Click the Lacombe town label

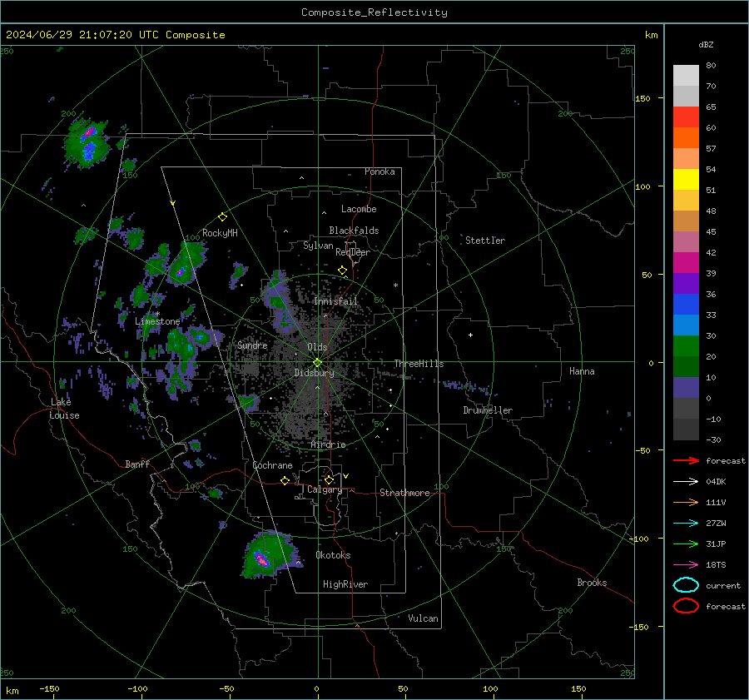tap(359, 209)
